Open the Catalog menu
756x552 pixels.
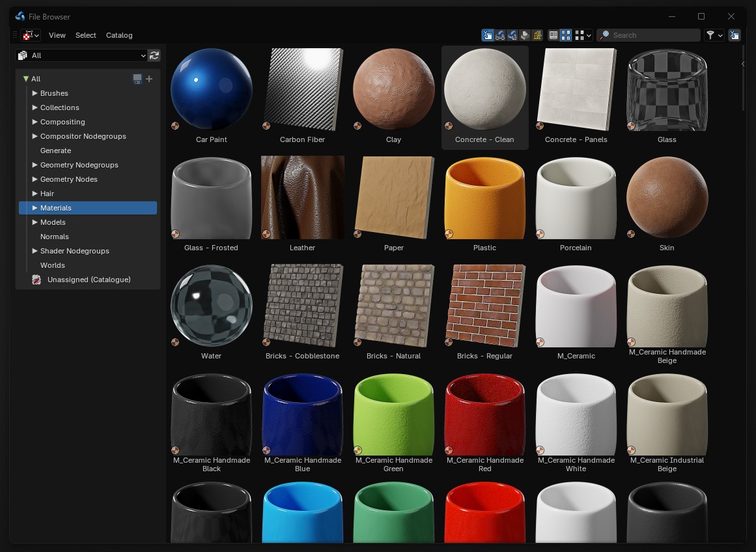click(119, 35)
